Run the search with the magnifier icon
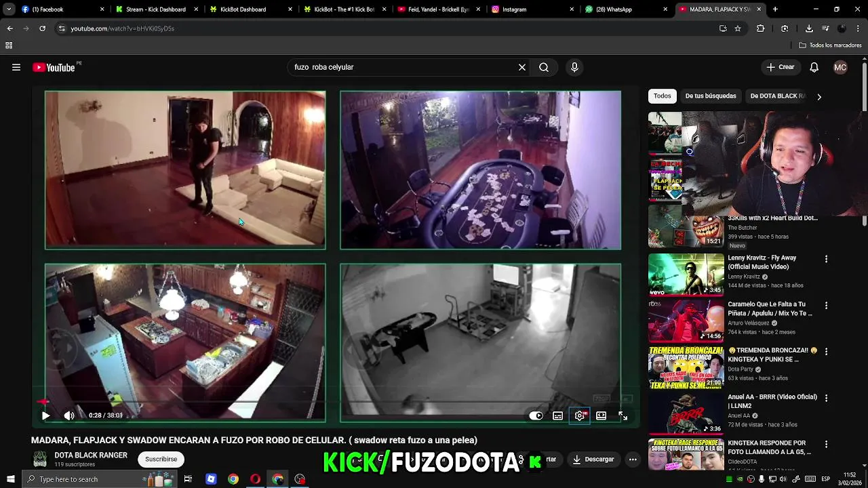Image resolution: width=868 pixels, height=488 pixels. (x=544, y=67)
